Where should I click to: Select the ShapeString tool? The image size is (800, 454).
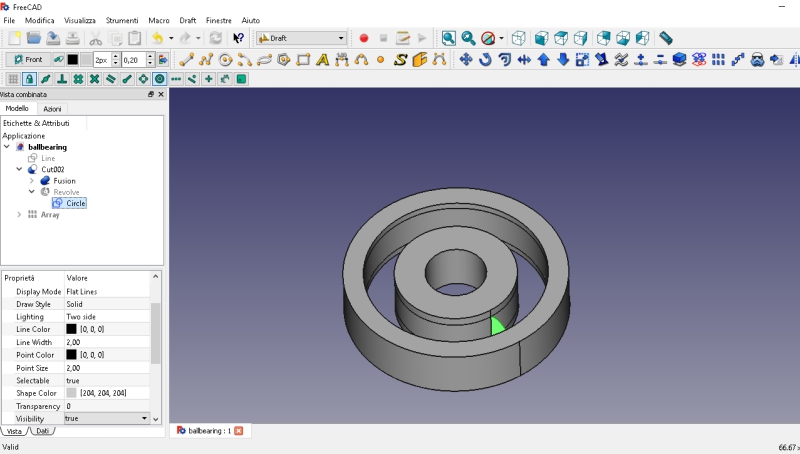tap(401, 60)
